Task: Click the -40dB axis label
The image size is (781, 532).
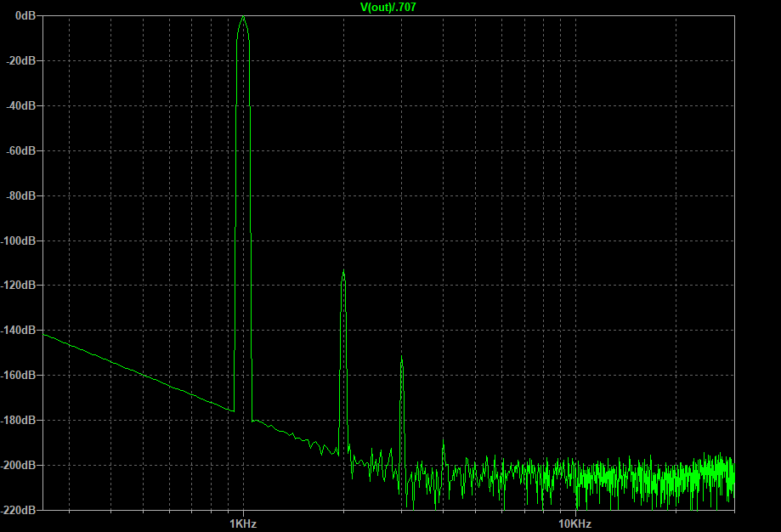Action: [x=21, y=105]
